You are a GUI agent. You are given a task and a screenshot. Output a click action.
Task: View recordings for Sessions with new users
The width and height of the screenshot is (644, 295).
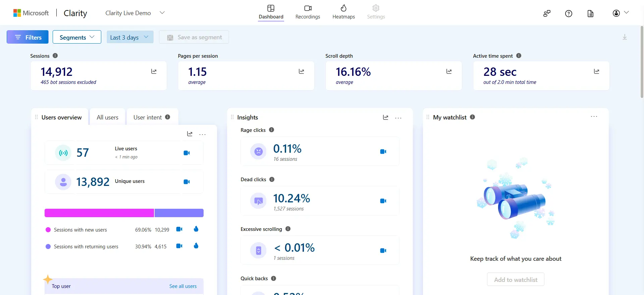[x=179, y=229]
